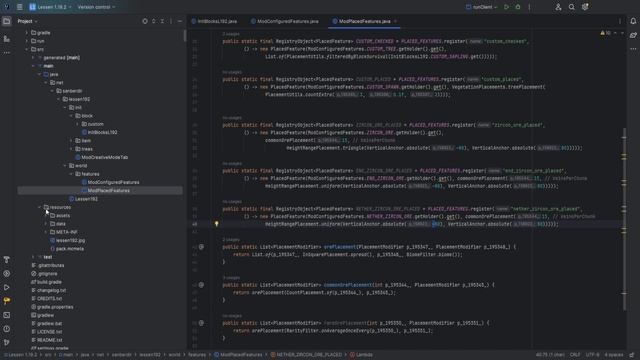Viewport: 640px width, 360px height.
Task: Open the Terminal tool window
Action: pos(7,315)
